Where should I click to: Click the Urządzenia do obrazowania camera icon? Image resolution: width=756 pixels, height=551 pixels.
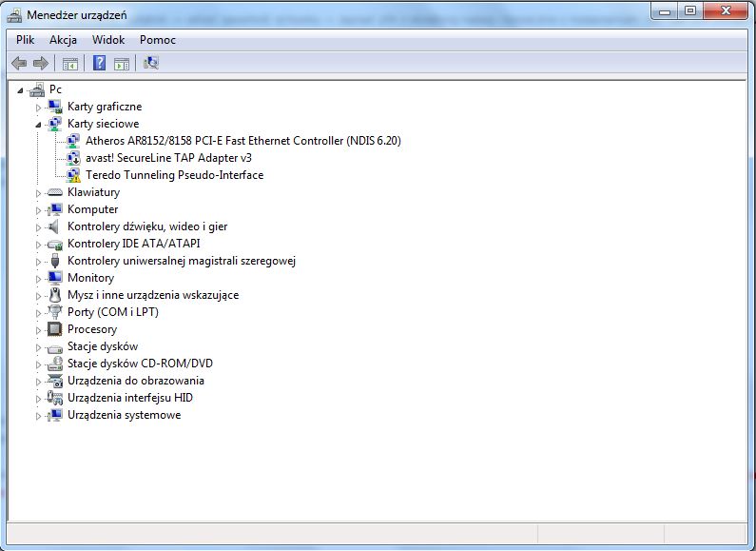[55, 382]
